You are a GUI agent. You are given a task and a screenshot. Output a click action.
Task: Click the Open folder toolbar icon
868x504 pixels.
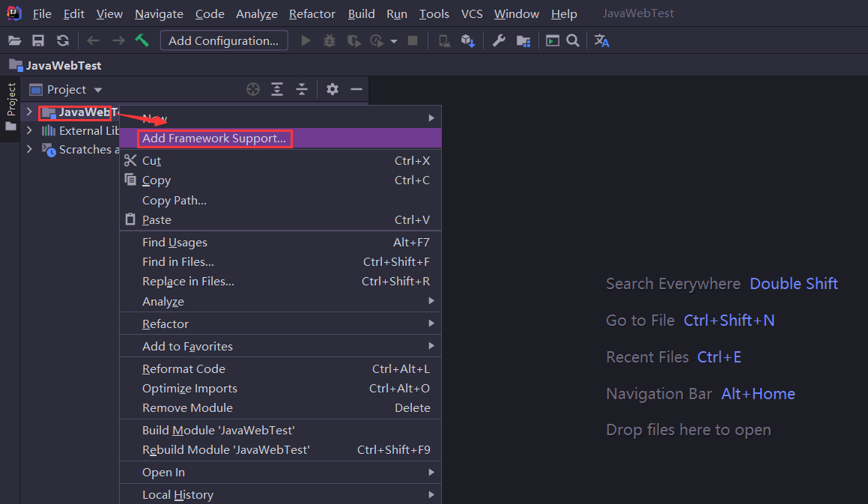pyautogui.click(x=14, y=41)
